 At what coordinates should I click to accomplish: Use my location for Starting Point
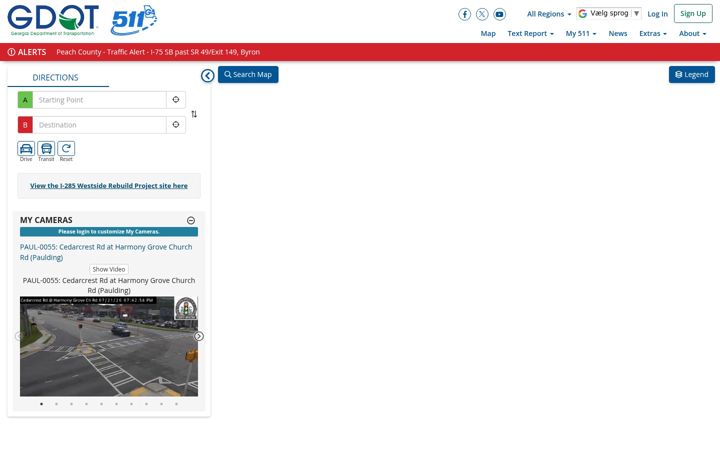176,100
